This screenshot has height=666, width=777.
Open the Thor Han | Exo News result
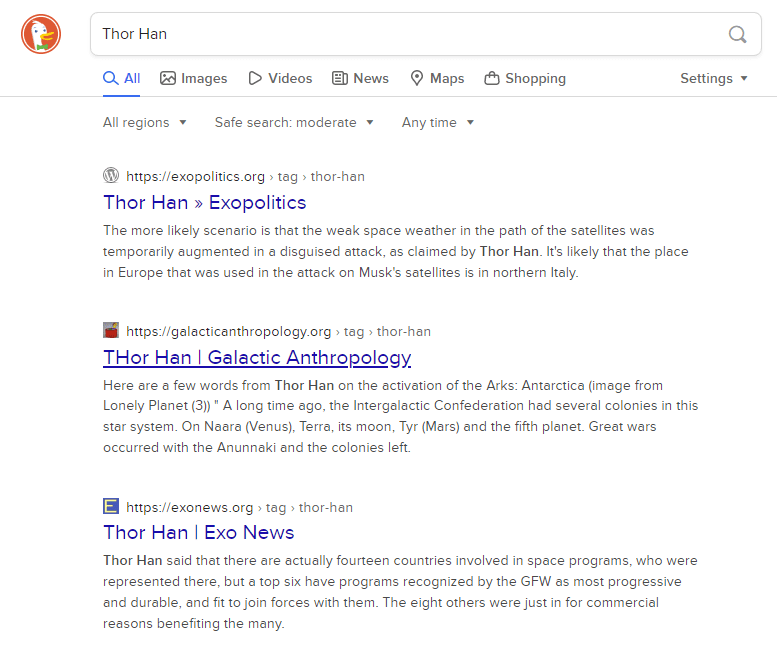pyautogui.click(x=198, y=532)
